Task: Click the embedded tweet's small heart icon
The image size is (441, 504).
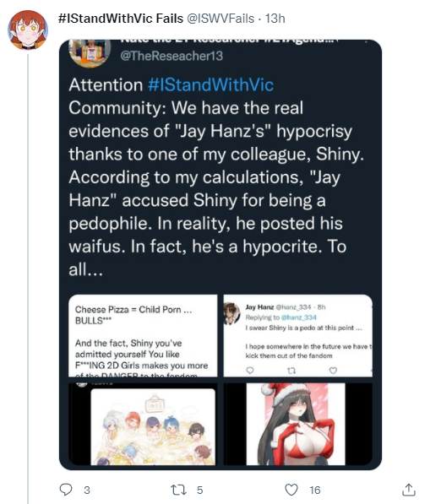Action: 333,371
